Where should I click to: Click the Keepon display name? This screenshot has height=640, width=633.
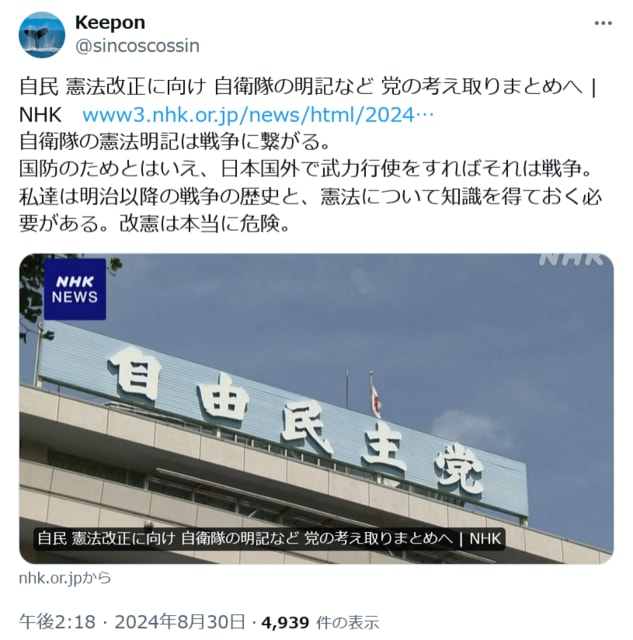pyautogui.click(x=110, y=23)
